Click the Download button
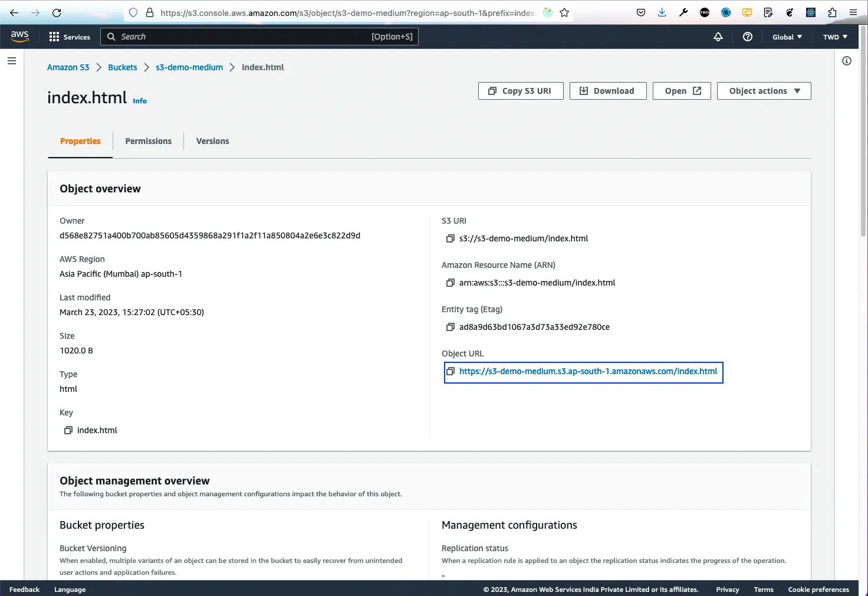The width and height of the screenshot is (868, 596). click(608, 91)
